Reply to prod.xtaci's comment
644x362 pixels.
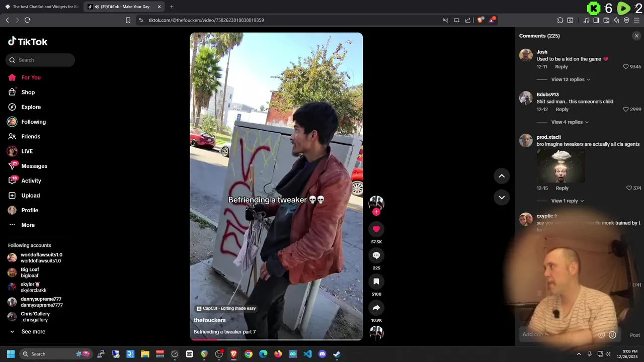click(x=562, y=188)
